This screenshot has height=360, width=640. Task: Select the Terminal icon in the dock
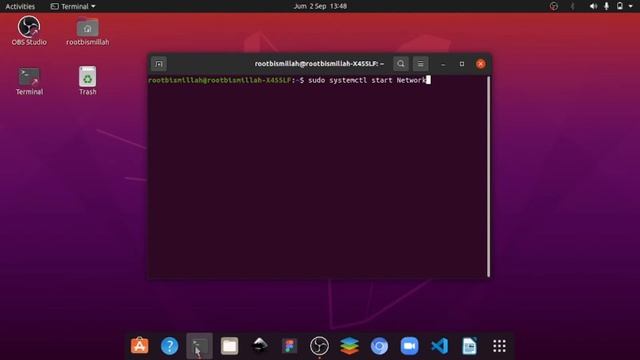200,346
